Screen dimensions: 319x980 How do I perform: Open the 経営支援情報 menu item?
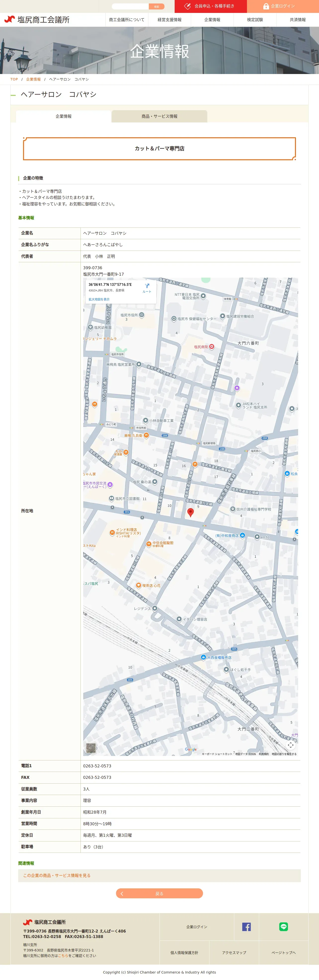[x=169, y=20]
